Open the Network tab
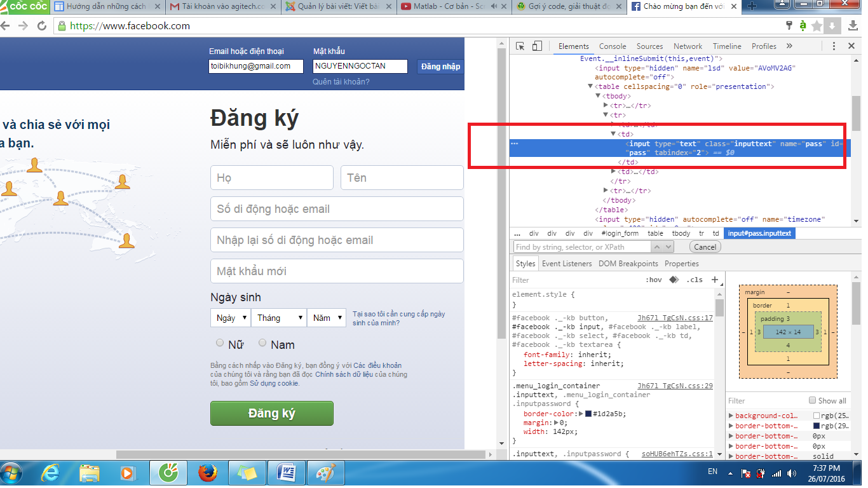The height and width of the screenshot is (488, 868). click(688, 46)
